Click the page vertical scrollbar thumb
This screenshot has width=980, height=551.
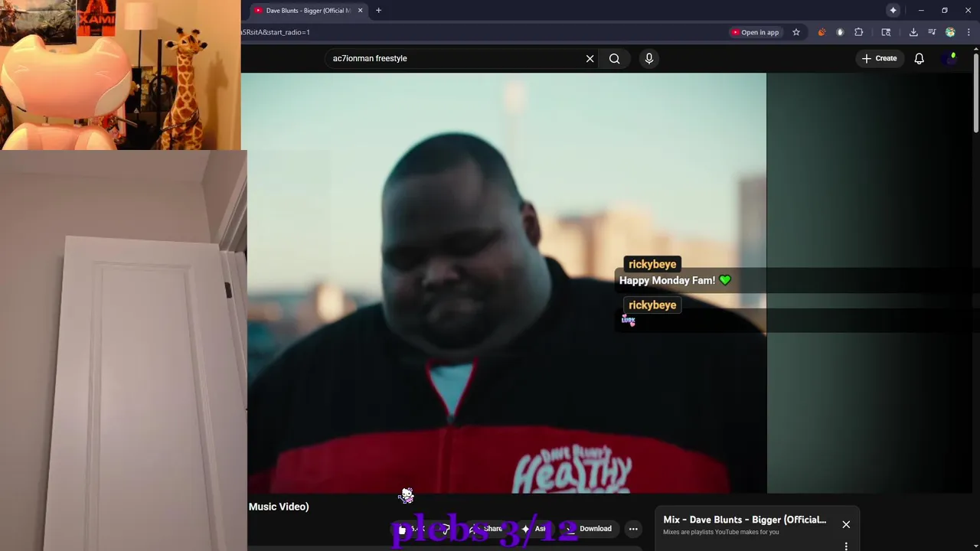(975, 92)
